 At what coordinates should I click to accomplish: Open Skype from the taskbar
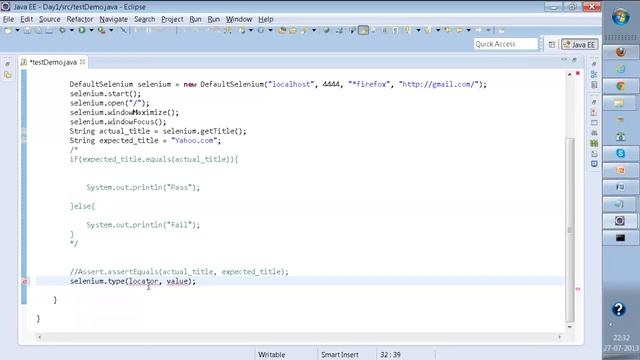(x=621, y=153)
